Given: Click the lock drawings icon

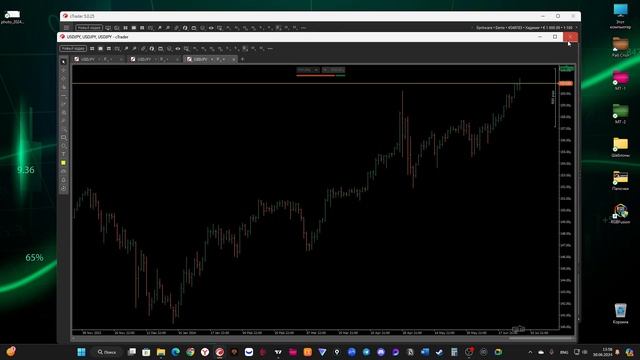Looking at the screenshot, I should (63, 180).
